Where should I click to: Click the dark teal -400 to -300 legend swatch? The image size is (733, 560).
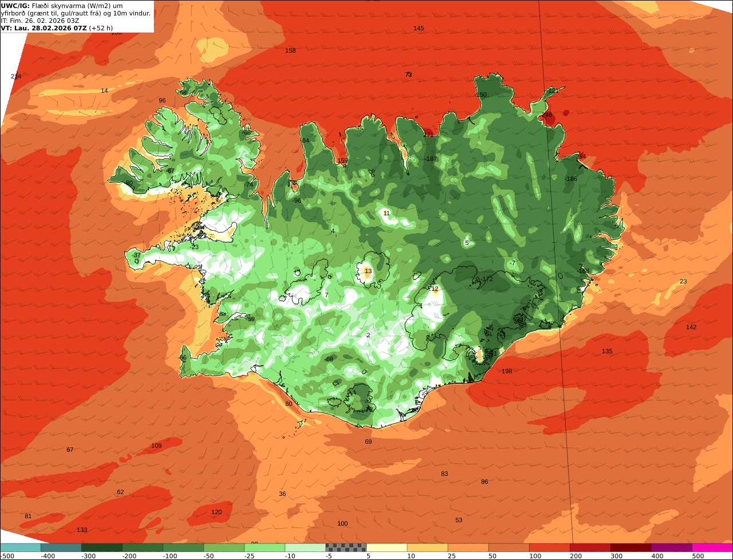pos(61,547)
